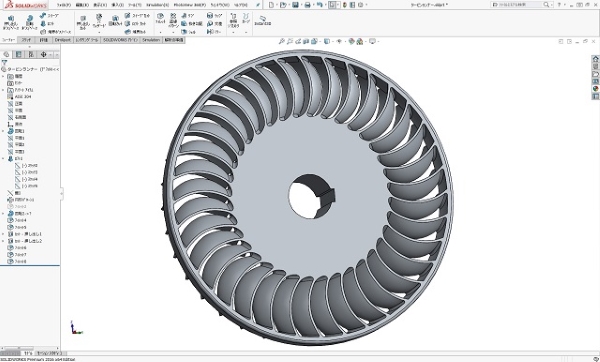Click the Instant3D button

coord(262,21)
